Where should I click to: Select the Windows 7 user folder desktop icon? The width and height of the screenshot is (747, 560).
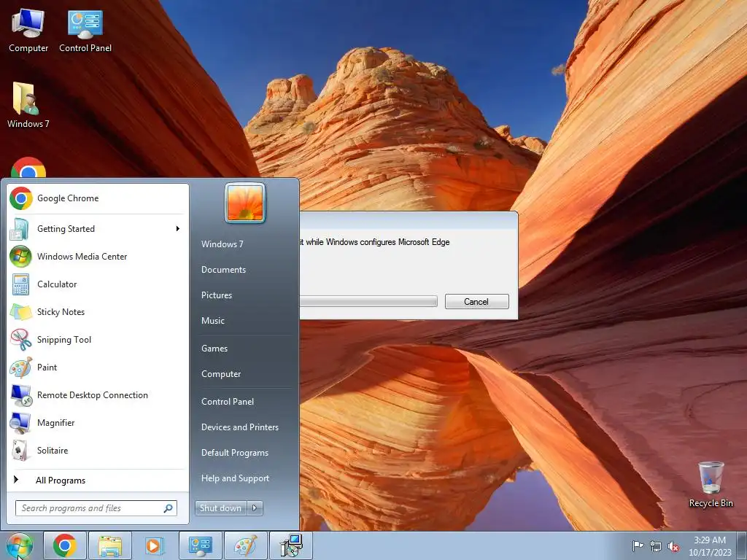click(28, 105)
